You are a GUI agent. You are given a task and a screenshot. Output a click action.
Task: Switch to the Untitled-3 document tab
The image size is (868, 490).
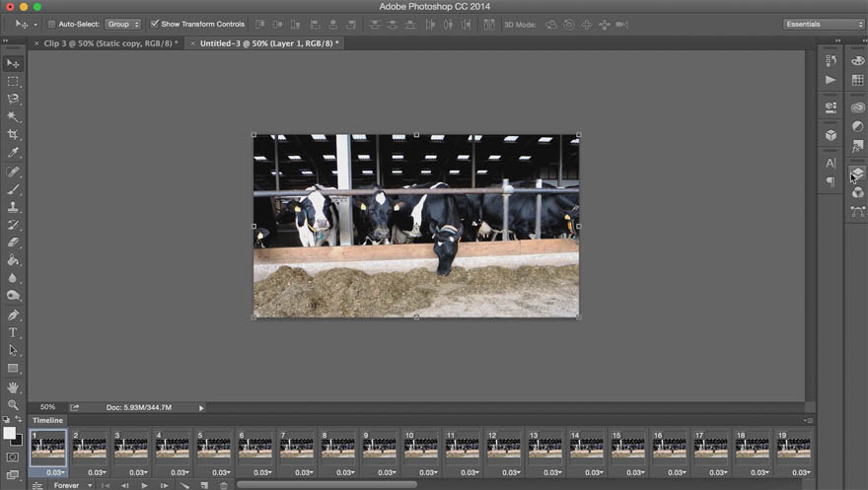269,43
